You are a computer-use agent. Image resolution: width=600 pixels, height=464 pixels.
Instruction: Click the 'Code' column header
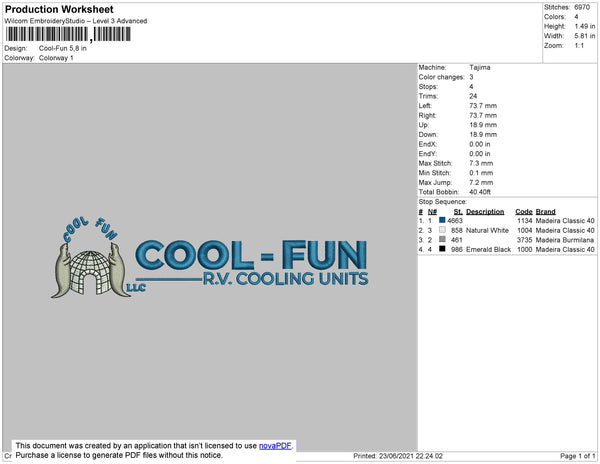pos(524,212)
